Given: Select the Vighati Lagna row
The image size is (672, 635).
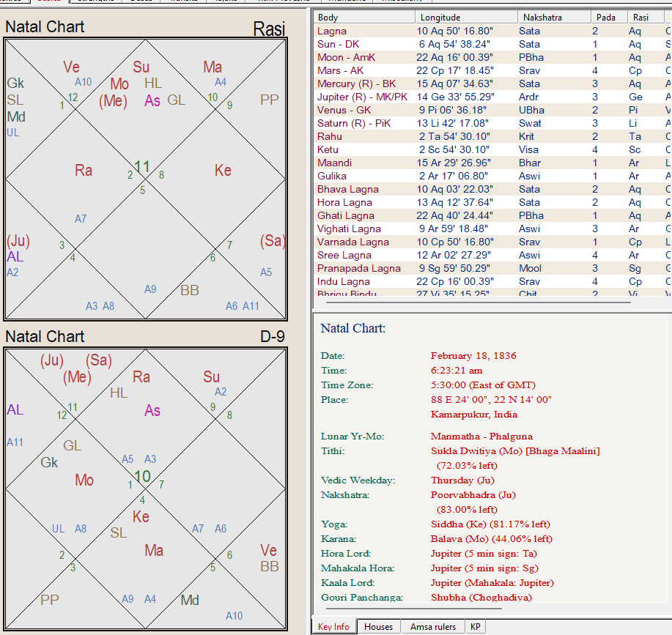Looking at the screenshot, I should [x=493, y=229].
